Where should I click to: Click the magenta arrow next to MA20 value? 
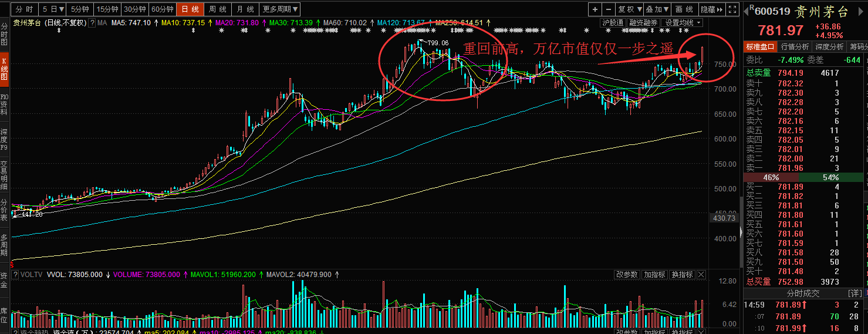click(263, 23)
